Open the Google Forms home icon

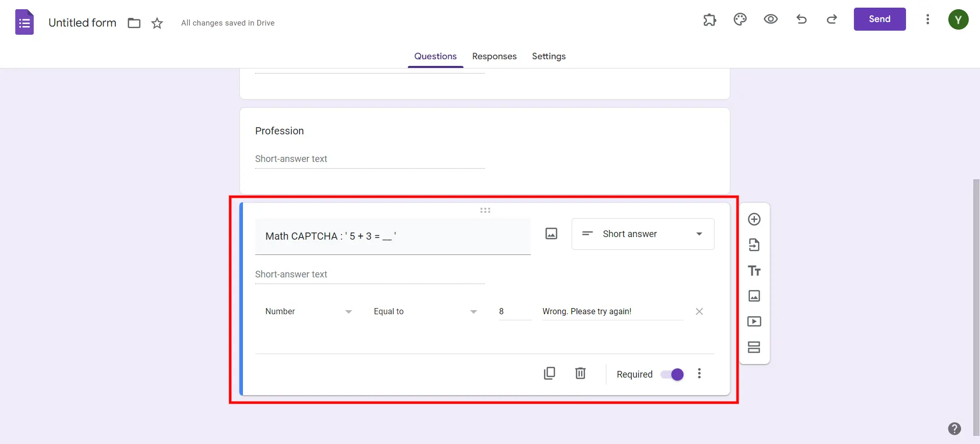24,22
